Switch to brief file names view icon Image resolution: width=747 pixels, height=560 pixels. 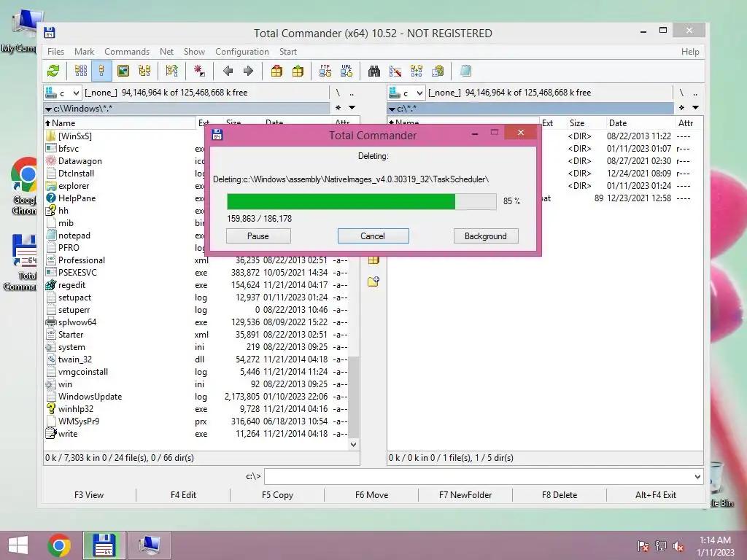(x=81, y=71)
